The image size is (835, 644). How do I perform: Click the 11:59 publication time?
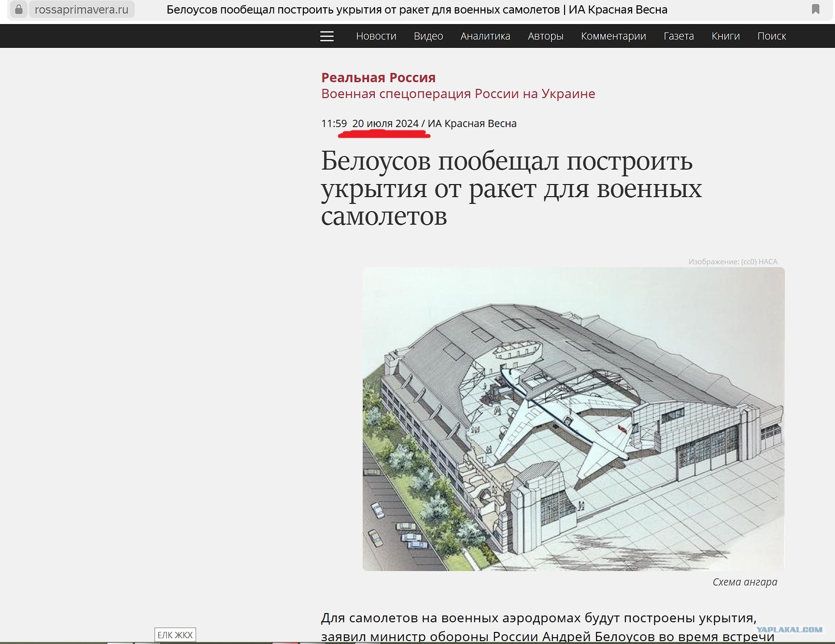[334, 124]
